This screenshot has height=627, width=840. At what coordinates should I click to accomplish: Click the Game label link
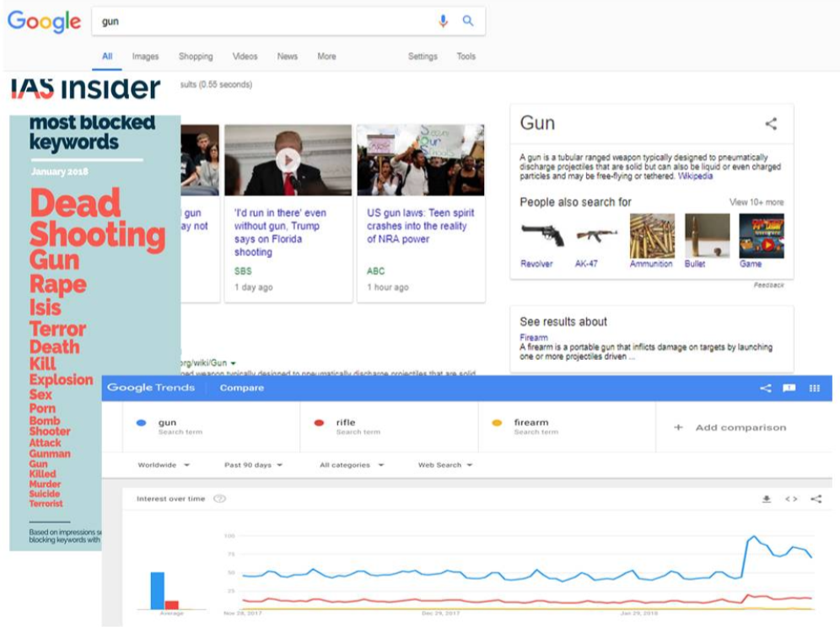751,264
